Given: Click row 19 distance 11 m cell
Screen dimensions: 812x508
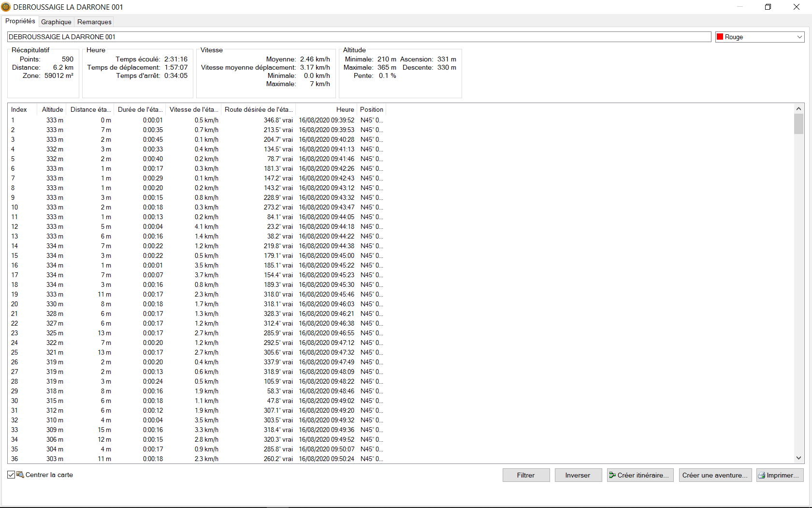Looking at the screenshot, I should point(104,294).
